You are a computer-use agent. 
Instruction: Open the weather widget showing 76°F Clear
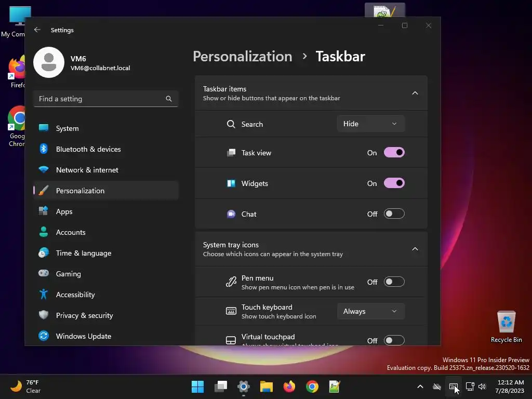point(26,387)
